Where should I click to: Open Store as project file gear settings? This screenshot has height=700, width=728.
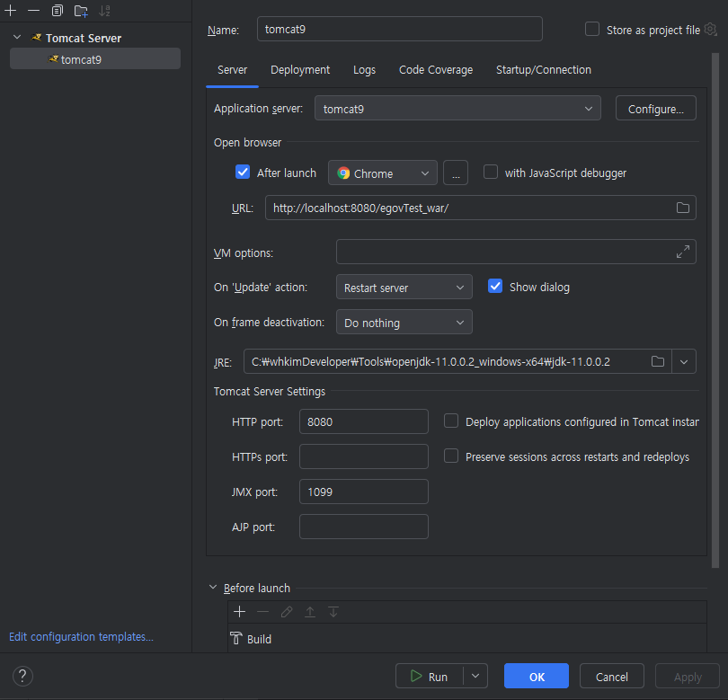pyautogui.click(x=710, y=30)
